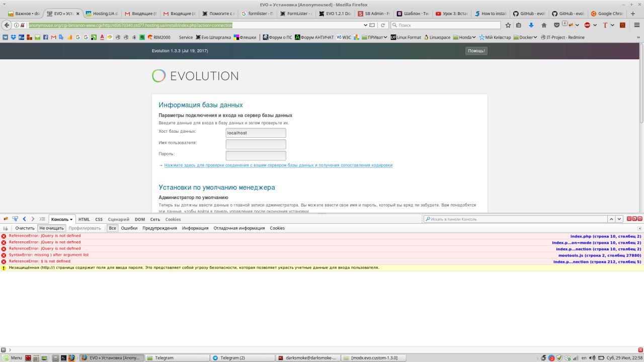Screen dimensions: 644x362
Task: Click the 'Хост базы данных' input field
Action: (x=256, y=133)
